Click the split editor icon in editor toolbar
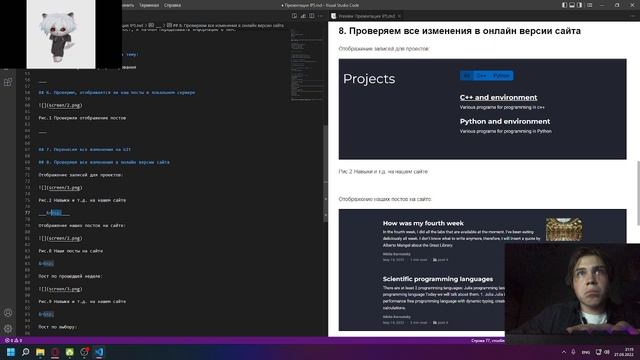The height and width of the screenshot is (360, 640). (312, 16)
